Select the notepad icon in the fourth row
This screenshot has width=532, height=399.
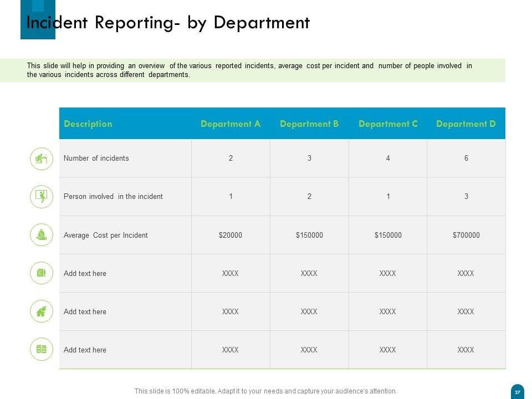click(x=42, y=273)
